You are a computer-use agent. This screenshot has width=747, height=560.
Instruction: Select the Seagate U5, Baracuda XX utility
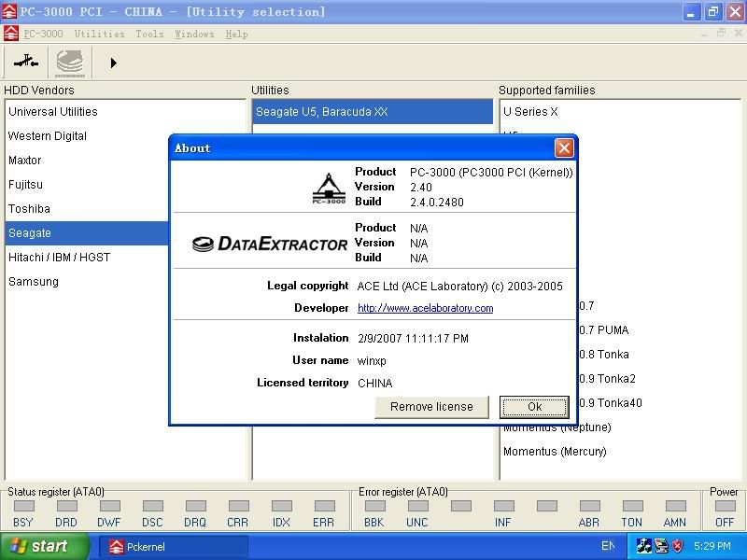point(373,111)
